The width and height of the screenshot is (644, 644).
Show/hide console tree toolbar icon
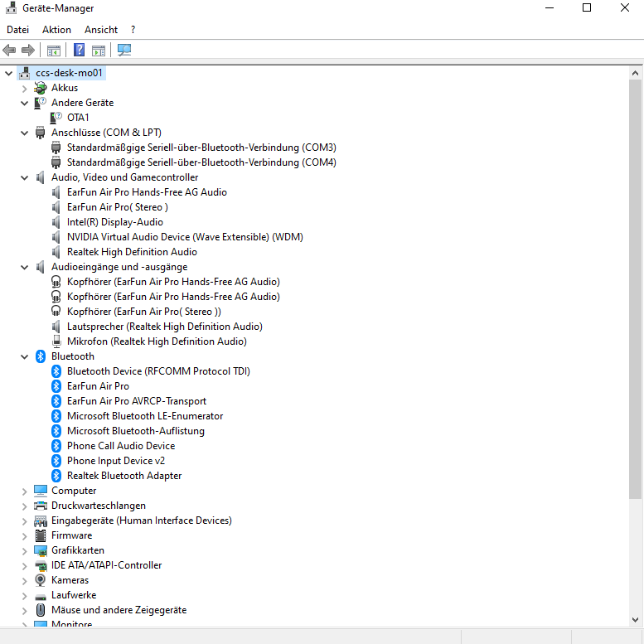pyautogui.click(x=53, y=51)
